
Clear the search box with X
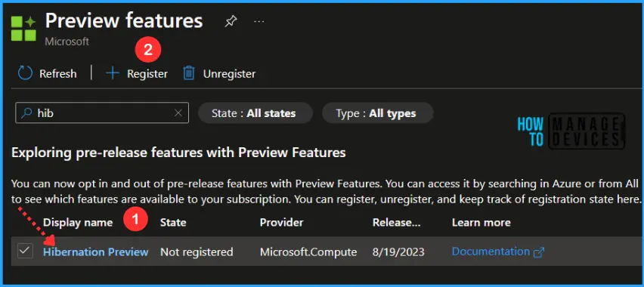click(178, 113)
